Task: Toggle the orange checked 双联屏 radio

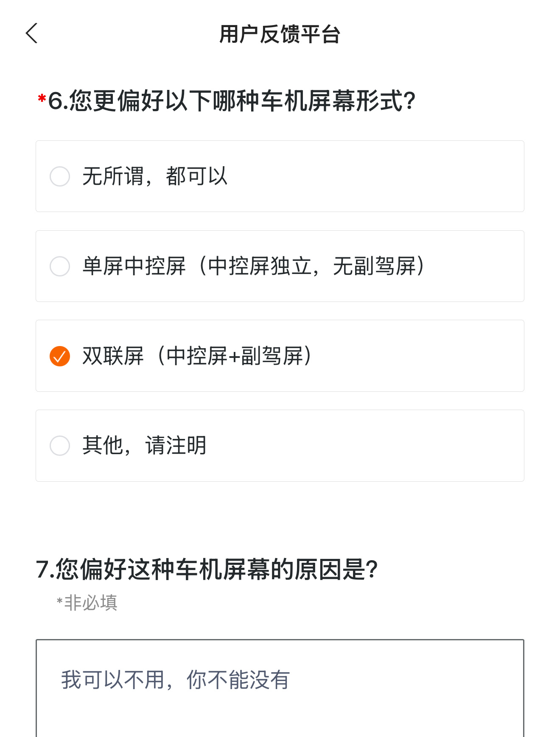Action: tap(60, 356)
